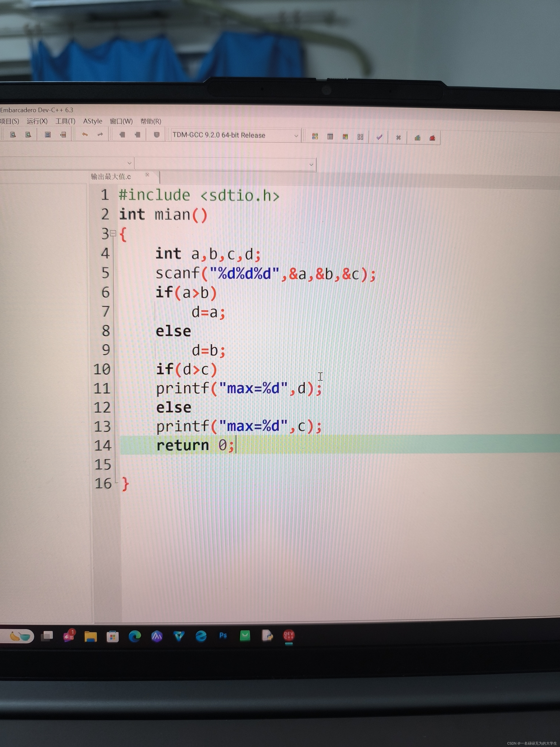Open the 窗口(W) menu
Screen dimensions: 560x747
point(121,121)
